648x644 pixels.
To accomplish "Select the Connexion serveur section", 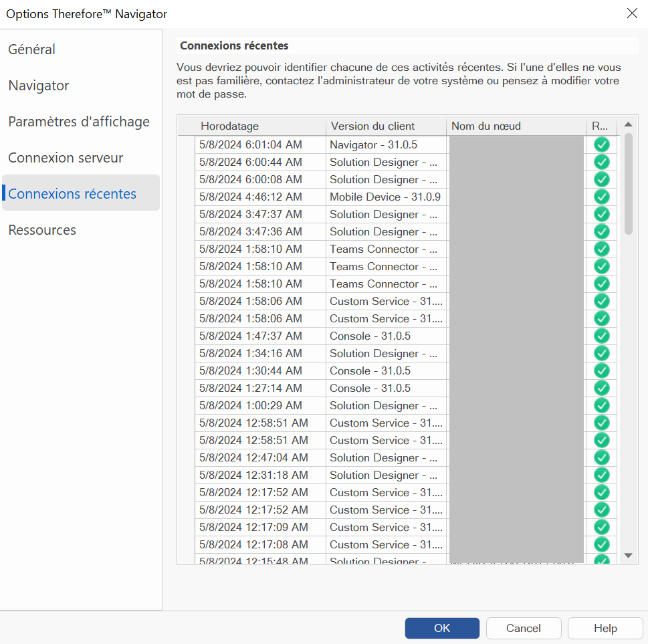I will pyautogui.click(x=65, y=158).
